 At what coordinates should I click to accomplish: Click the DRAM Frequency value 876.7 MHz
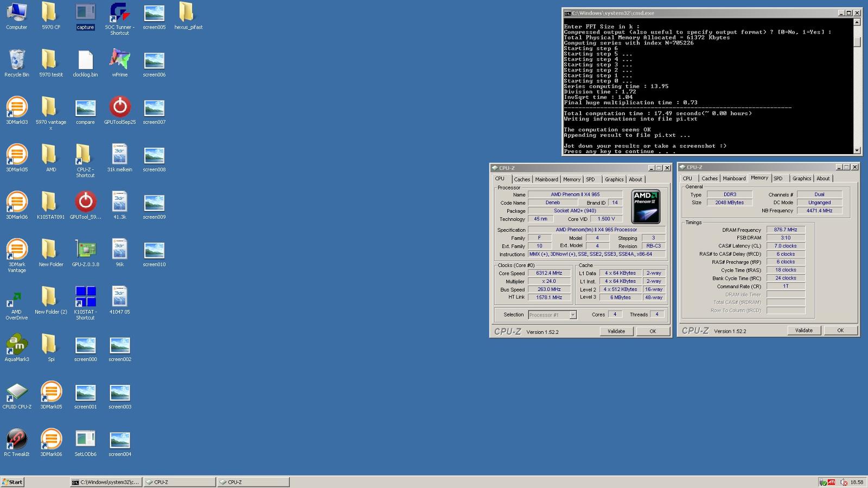click(x=786, y=230)
